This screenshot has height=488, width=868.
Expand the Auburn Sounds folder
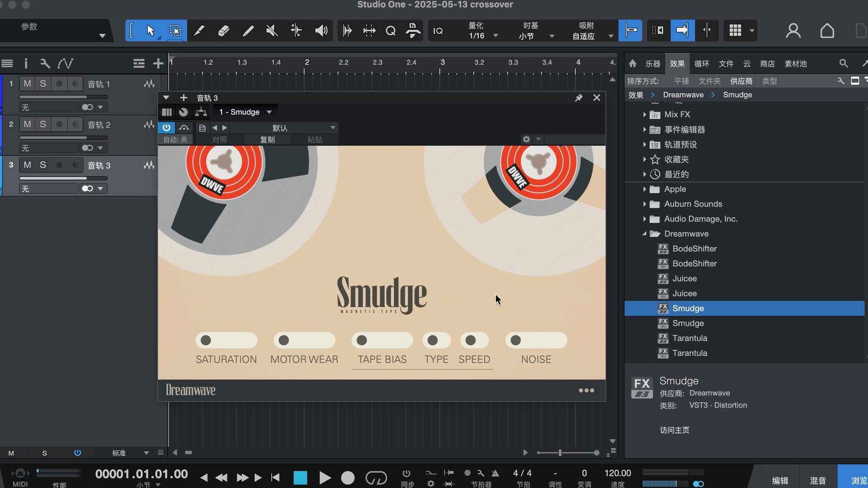pyautogui.click(x=644, y=204)
